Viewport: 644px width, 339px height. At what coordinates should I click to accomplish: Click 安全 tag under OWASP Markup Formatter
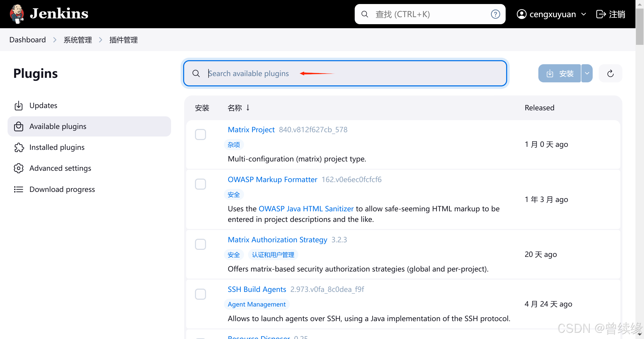coord(234,194)
